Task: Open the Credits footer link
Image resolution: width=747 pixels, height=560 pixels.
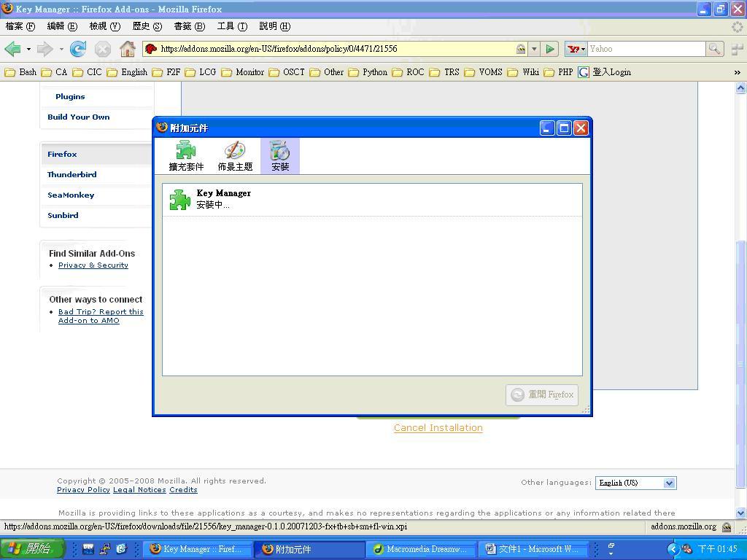Action: (x=183, y=490)
